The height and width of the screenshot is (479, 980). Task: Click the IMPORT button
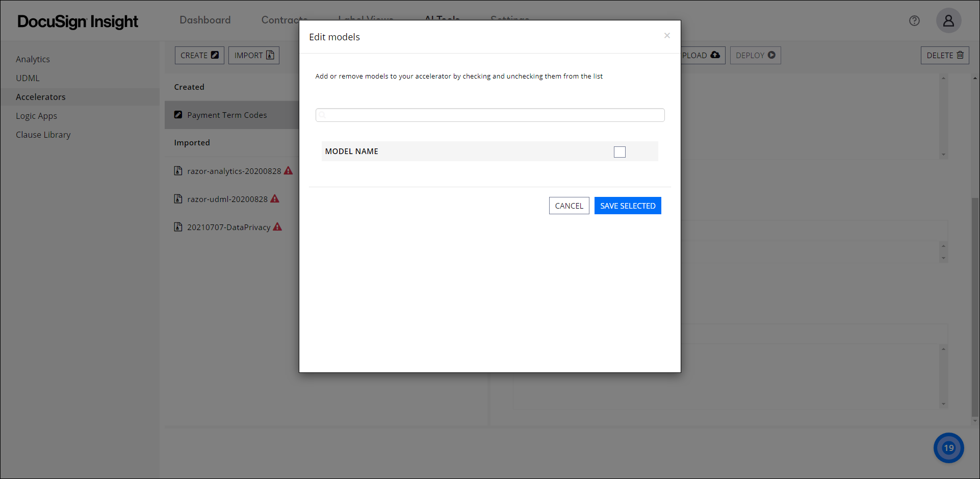tap(254, 55)
